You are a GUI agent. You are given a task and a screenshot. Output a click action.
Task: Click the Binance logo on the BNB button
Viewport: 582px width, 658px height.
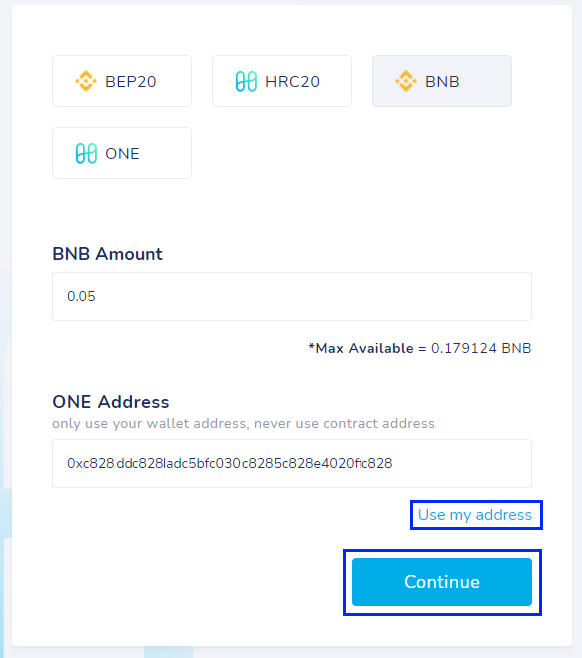click(406, 81)
